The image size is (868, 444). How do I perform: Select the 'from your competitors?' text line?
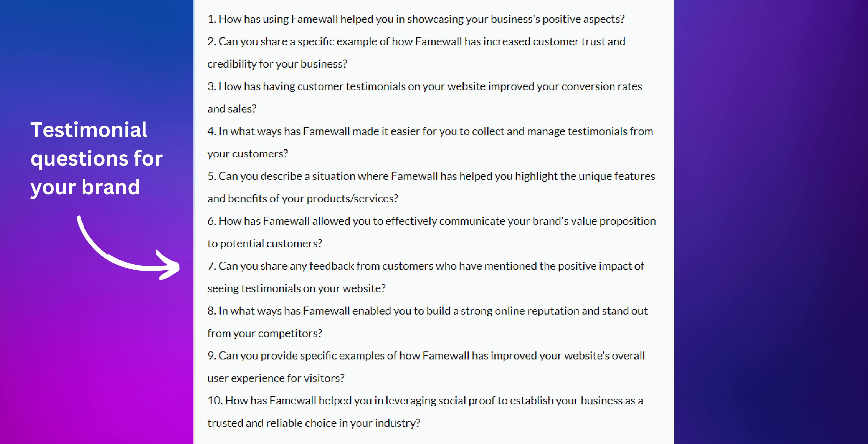(x=265, y=333)
